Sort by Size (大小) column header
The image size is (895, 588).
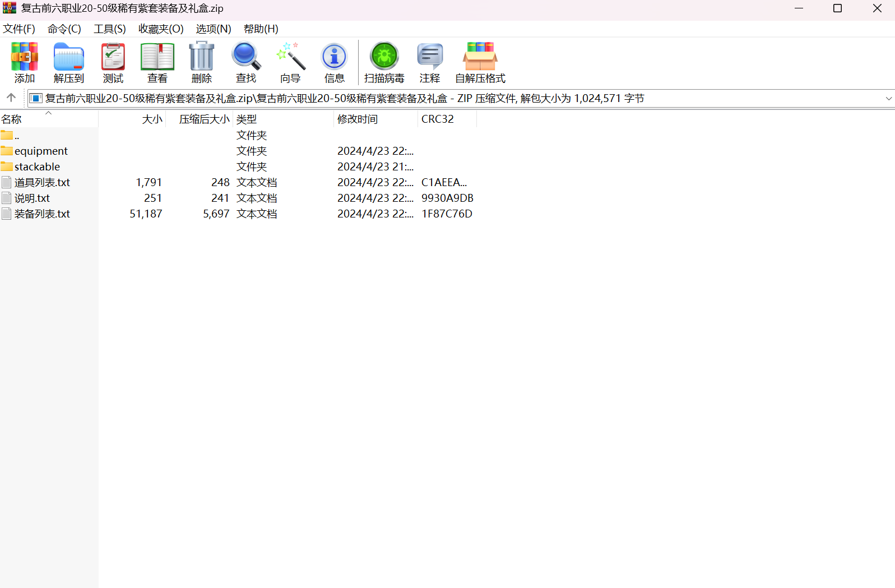pos(132,119)
